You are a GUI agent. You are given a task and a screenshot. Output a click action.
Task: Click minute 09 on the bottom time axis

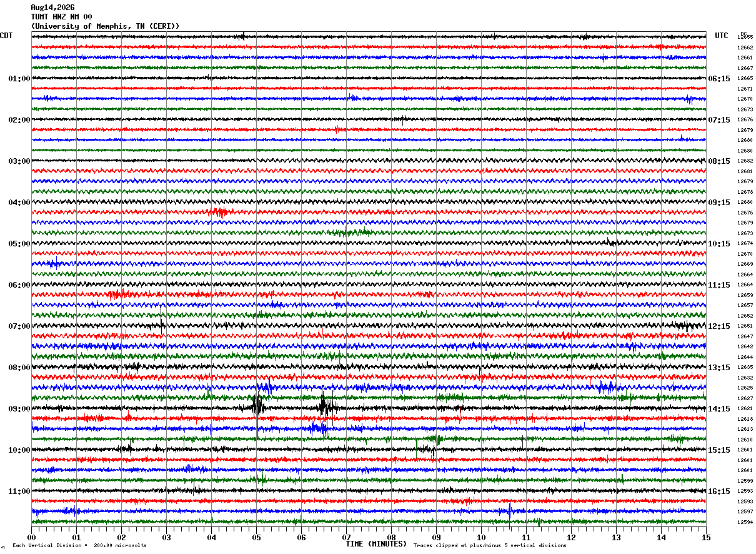[436, 537]
